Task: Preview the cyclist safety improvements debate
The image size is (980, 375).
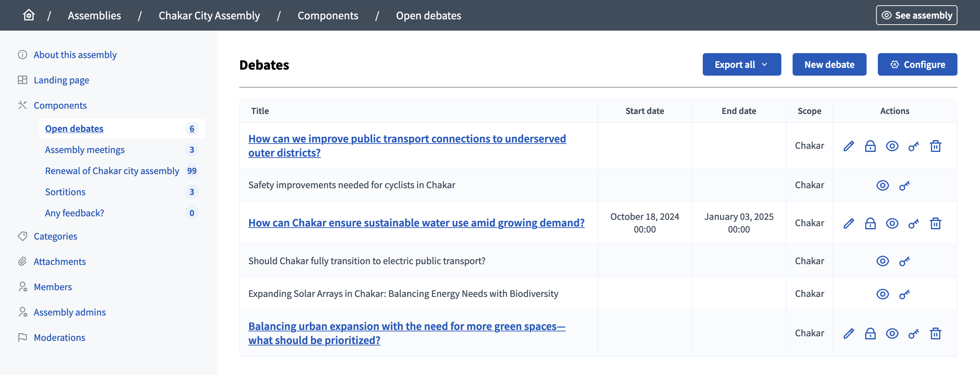Action: coord(882,185)
